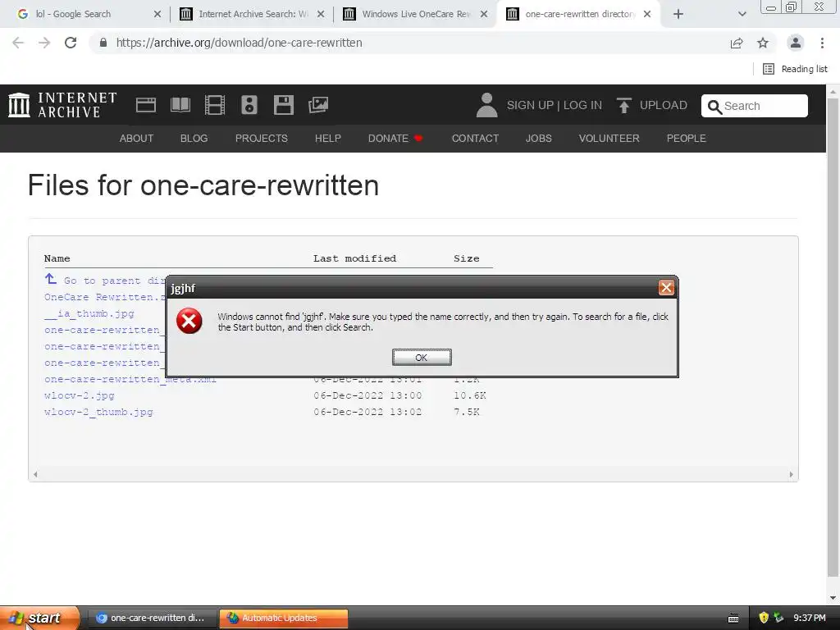Image resolution: width=840 pixels, height=630 pixels.
Task: Open Automatic Updates taskbar button
Action: 284,618
